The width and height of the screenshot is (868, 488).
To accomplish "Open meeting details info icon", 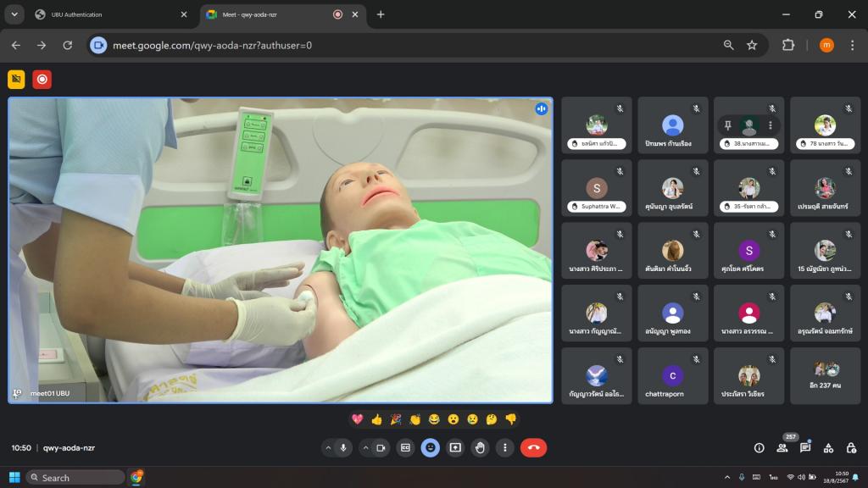I will tap(759, 447).
